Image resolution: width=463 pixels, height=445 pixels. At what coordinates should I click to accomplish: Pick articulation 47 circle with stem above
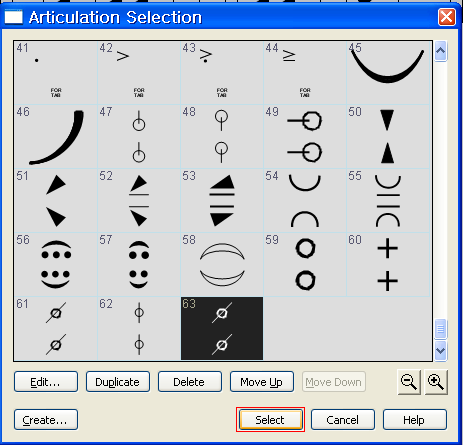tap(139, 136)
